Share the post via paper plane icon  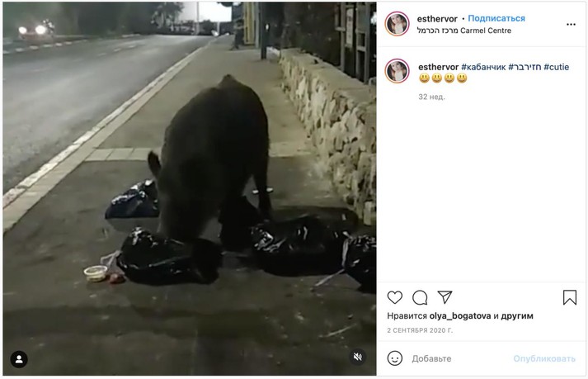(x=445, y=297)
